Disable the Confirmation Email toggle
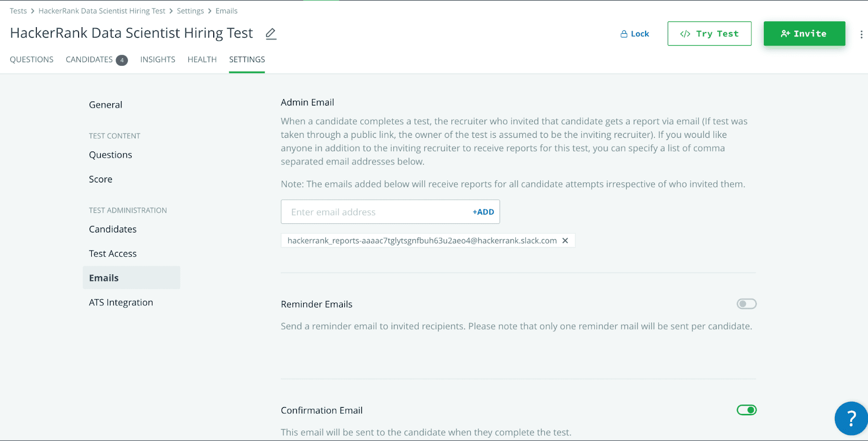 coord(746,410)
